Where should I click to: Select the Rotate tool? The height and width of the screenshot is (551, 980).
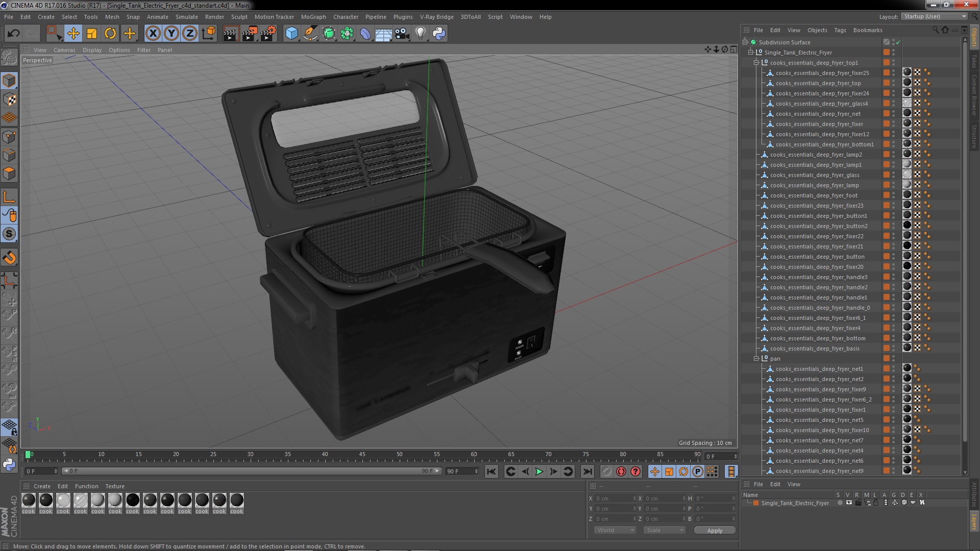click(110, 34)
